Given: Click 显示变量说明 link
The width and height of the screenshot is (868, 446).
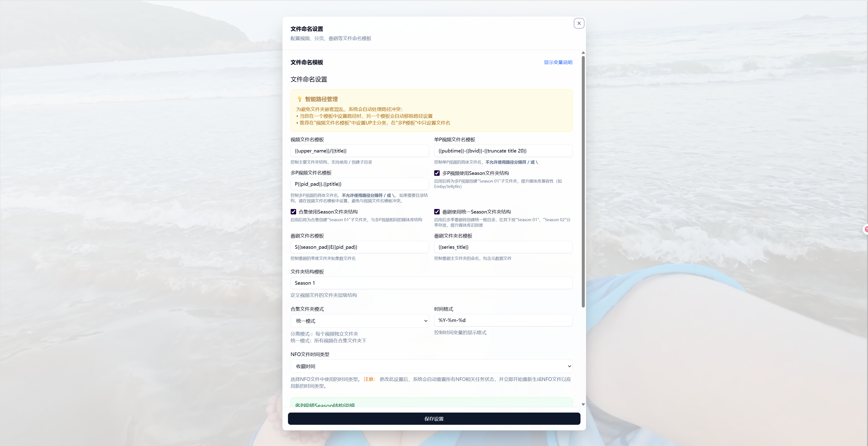Looking at the screenshot, I should 558,62.
